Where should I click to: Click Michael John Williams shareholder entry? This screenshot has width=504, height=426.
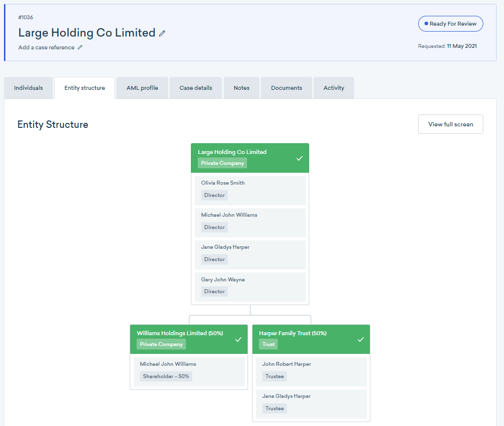189,372
